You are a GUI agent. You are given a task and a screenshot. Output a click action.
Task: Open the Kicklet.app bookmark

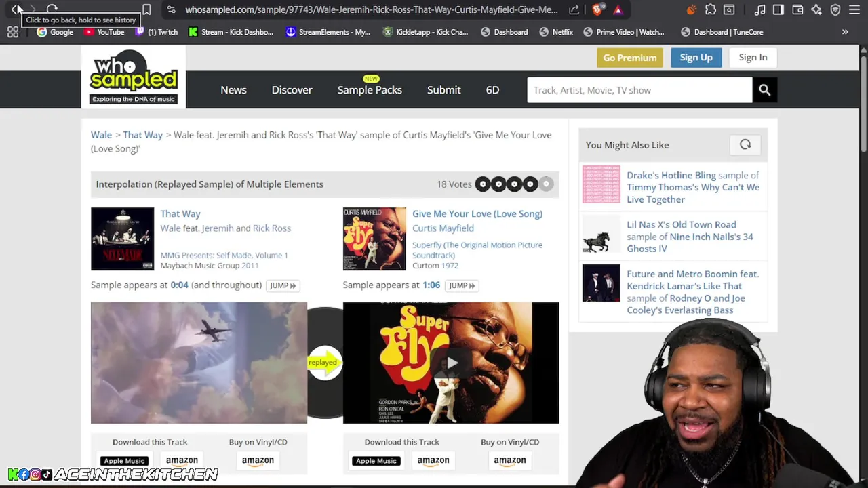click(x=426, y=32)
